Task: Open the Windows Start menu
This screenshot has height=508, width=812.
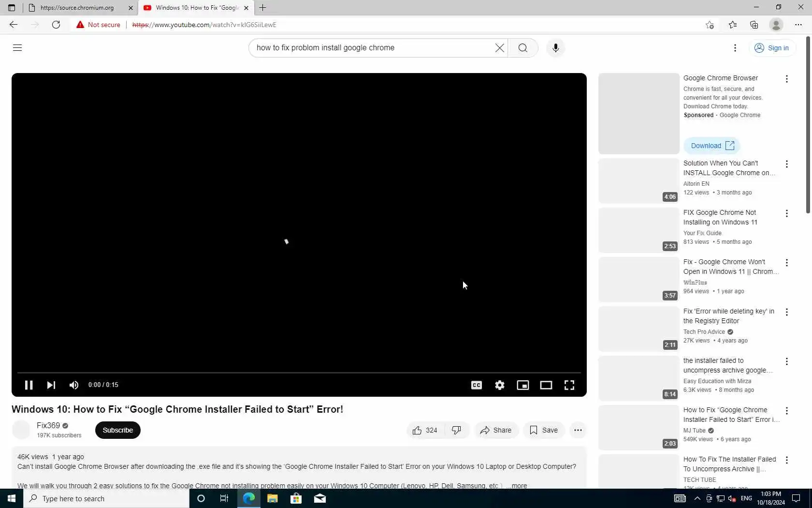Action: pos(12,498)
